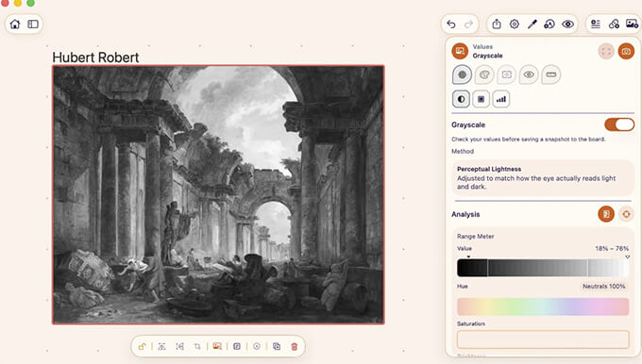The width and height of the screenshot is (642, 364).
Task: Select the Values circle tab
Action: point(462,74)
